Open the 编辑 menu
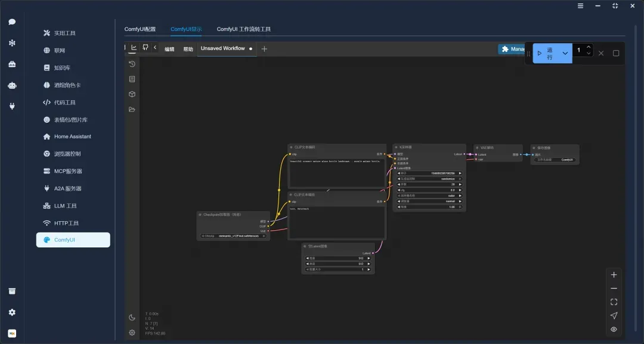This screenshot has width=644, height=344. (x=169, y=49)
